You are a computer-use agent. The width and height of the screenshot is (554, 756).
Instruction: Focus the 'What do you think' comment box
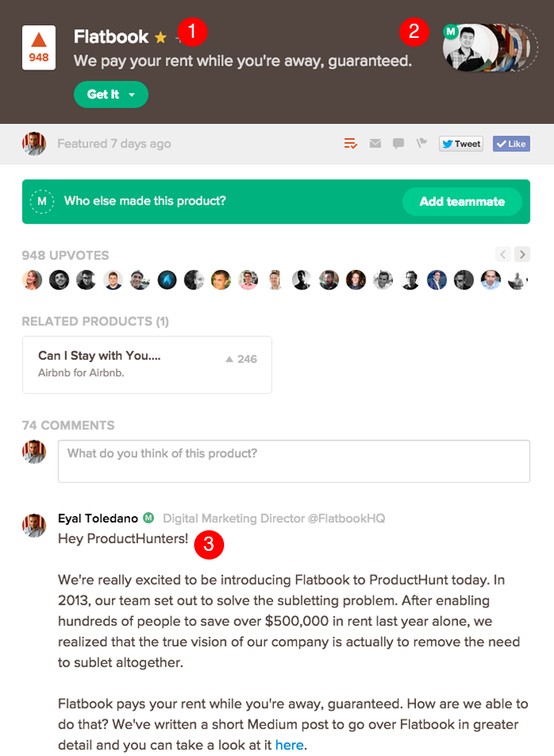293,461
